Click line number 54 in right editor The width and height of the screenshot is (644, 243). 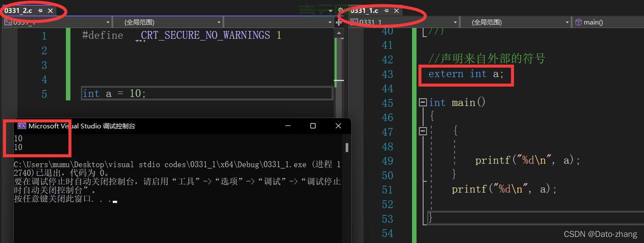387,234
